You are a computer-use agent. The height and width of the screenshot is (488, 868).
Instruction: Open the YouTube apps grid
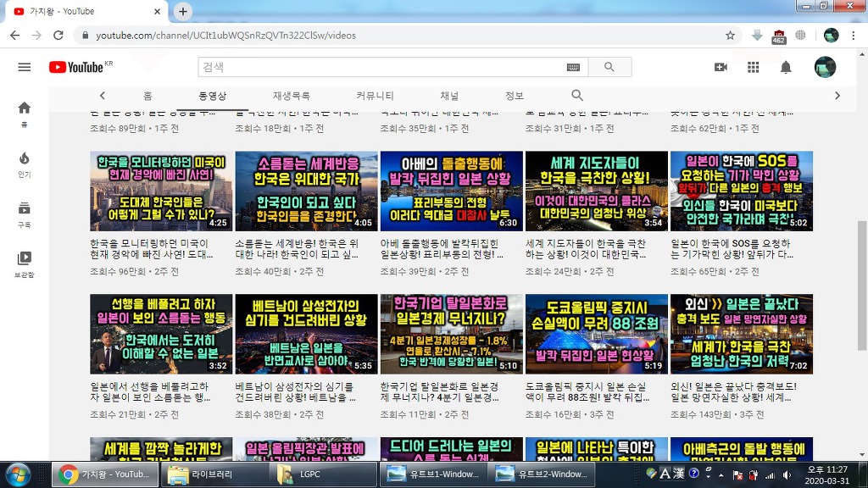coord(753,67)
